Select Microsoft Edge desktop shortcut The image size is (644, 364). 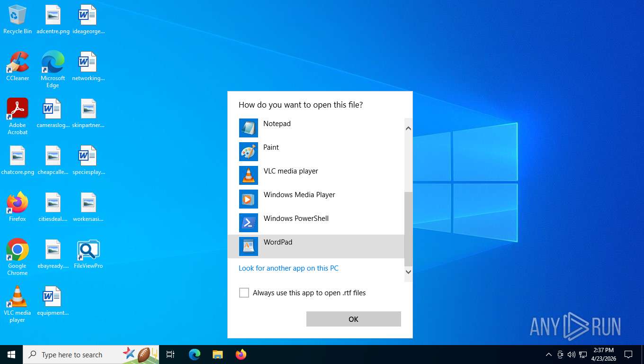tap(53, 70)
